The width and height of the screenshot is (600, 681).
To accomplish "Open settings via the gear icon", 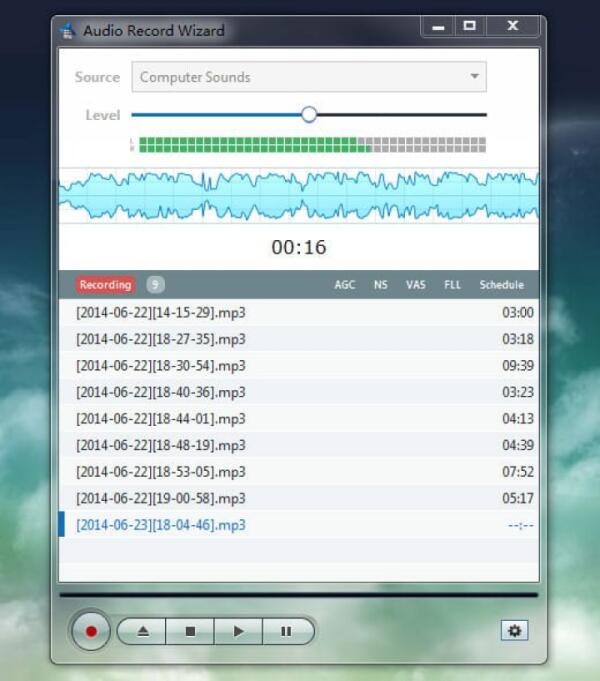I will pos(514,630).
